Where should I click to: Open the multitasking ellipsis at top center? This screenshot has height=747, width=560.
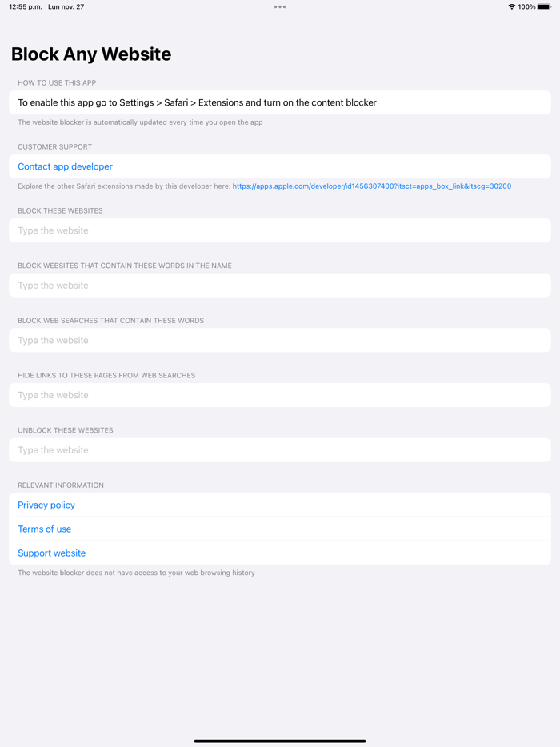(x=280, y=6)
